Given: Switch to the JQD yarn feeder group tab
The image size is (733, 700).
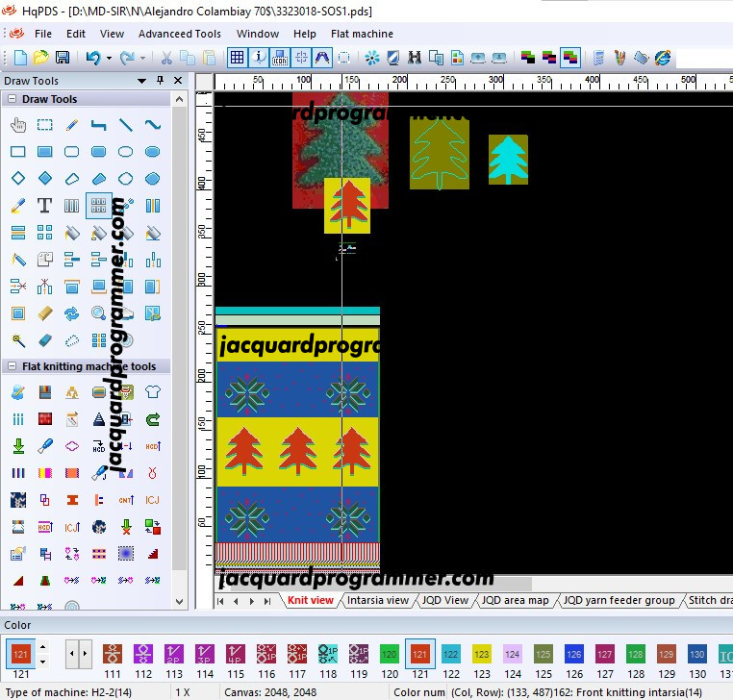Looking at the screenshot, I should pos(619,600).
